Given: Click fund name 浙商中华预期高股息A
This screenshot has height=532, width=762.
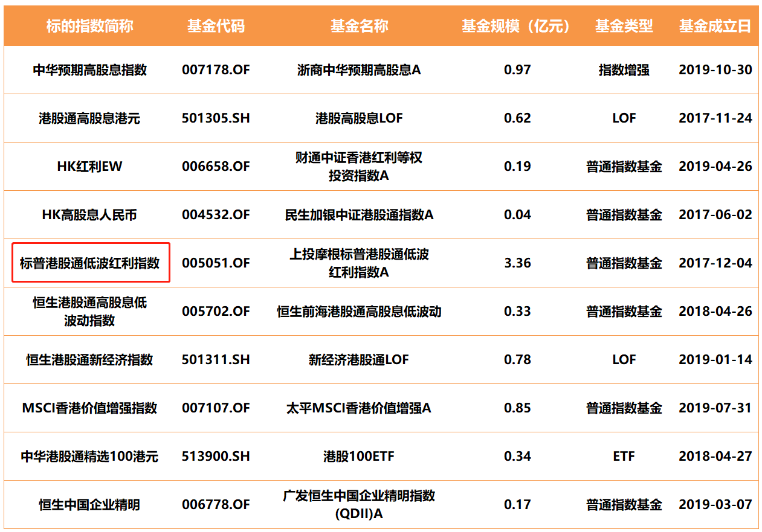Looking at the screenshot, I should click(359, 70).
